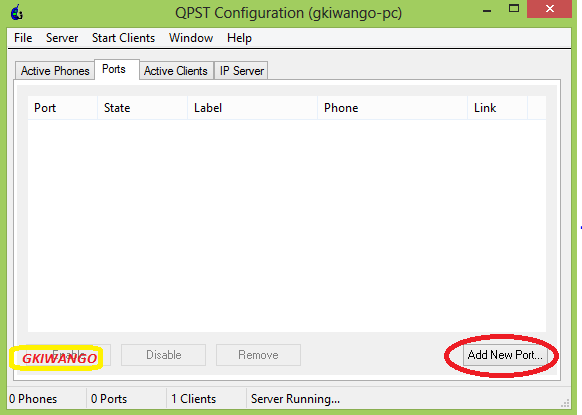Viewport: 582px width, 415px height.
Task: Open the Server menu
Action: point(62,38)
